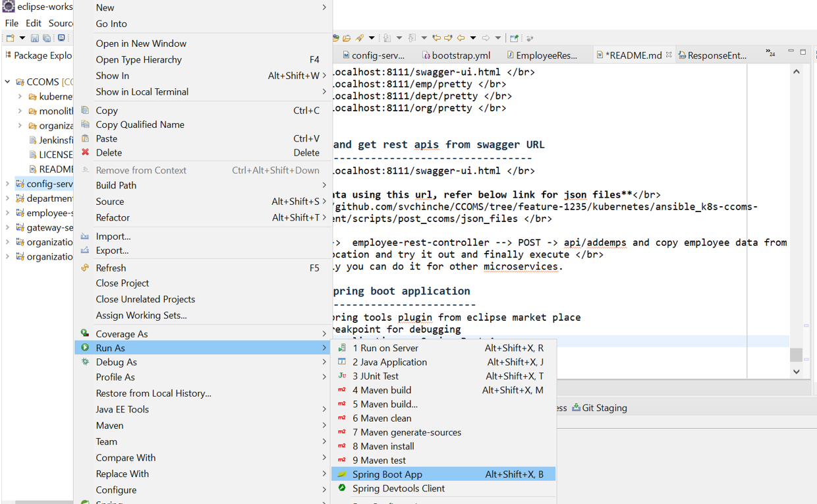
Task: Select Close Project from the context menu
Action: pos(204,283)
